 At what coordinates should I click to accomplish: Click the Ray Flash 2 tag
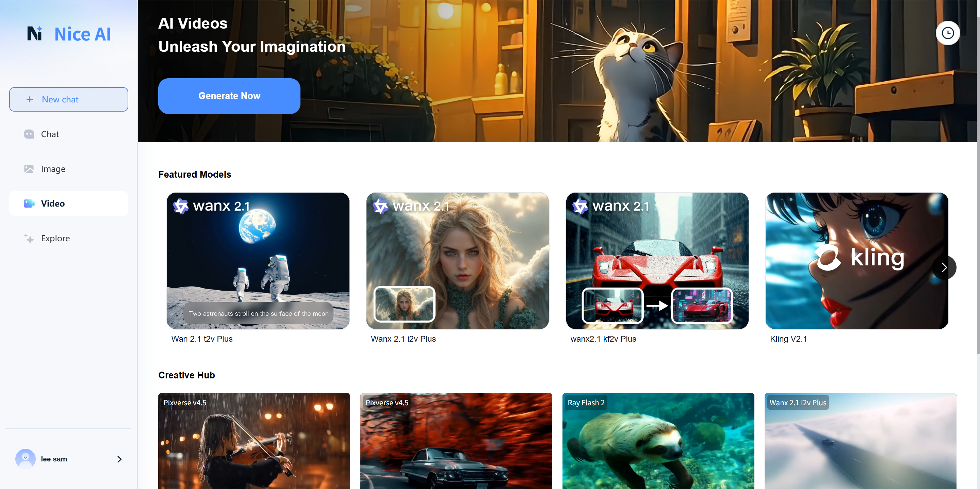click(x=586, y=403)
